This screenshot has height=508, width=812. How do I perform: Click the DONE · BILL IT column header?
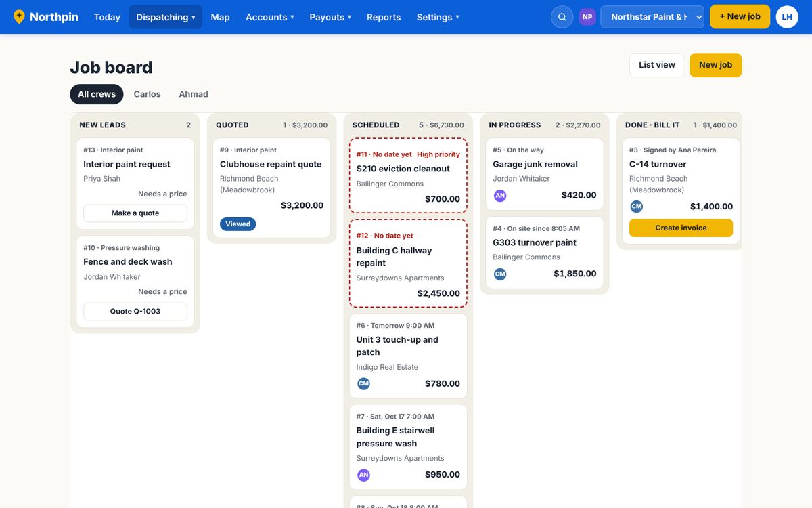pos(652,125)
